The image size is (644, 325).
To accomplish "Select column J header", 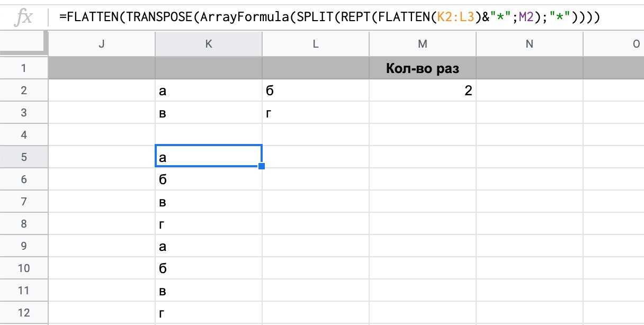I will tap(102, 44).
